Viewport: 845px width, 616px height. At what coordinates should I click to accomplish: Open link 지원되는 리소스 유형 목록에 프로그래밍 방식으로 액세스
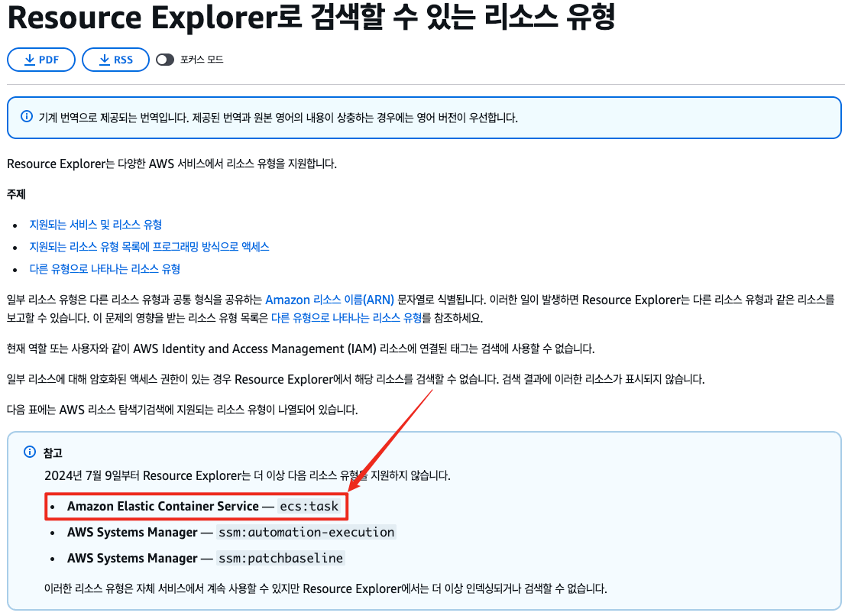149,246
